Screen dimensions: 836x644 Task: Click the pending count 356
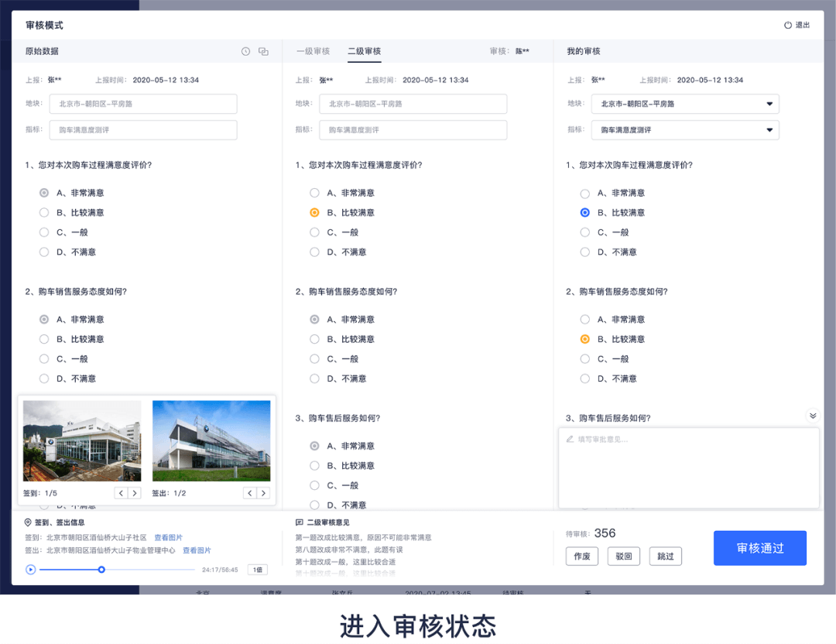point(605,533)
